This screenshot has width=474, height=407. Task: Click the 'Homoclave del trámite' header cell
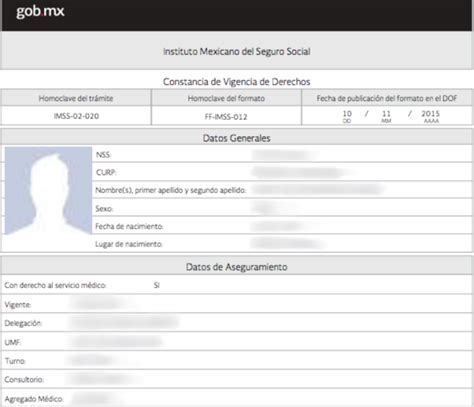[76, 98]
